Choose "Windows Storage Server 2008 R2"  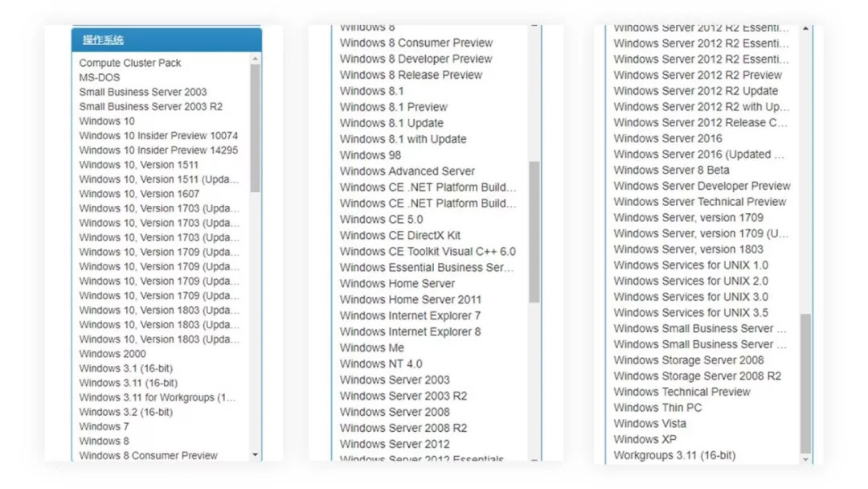click(698, 376)
